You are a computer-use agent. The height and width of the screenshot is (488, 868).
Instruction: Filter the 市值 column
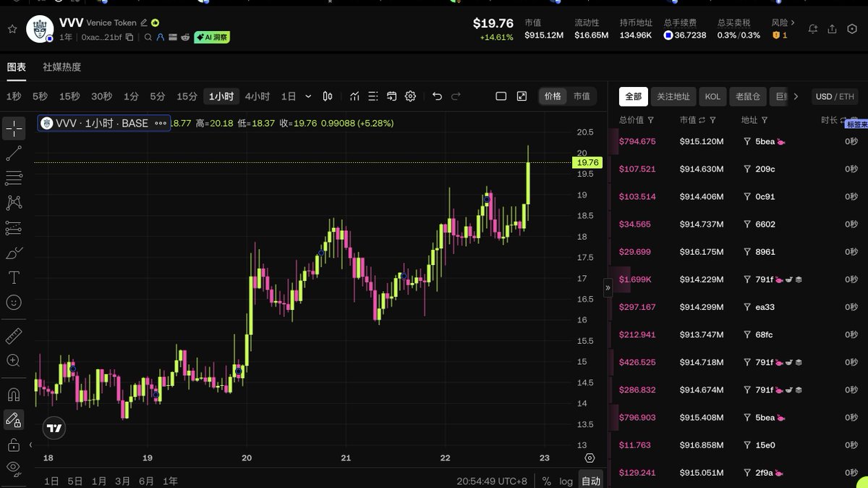(712, 120)
